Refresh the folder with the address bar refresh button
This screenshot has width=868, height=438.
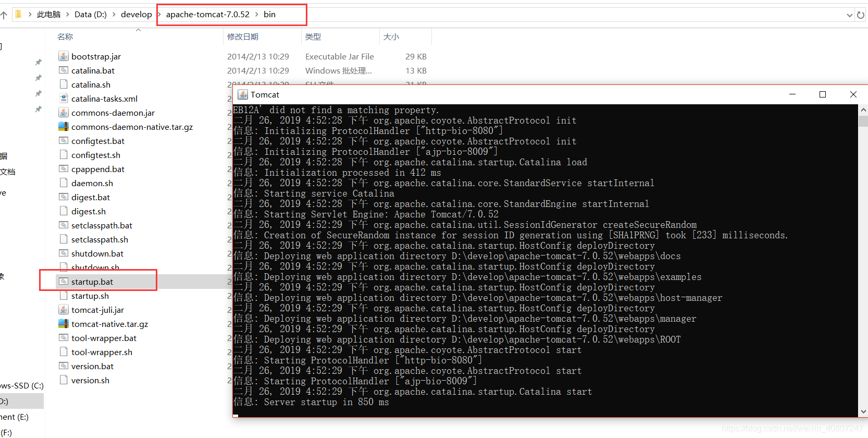click(861, 15)
